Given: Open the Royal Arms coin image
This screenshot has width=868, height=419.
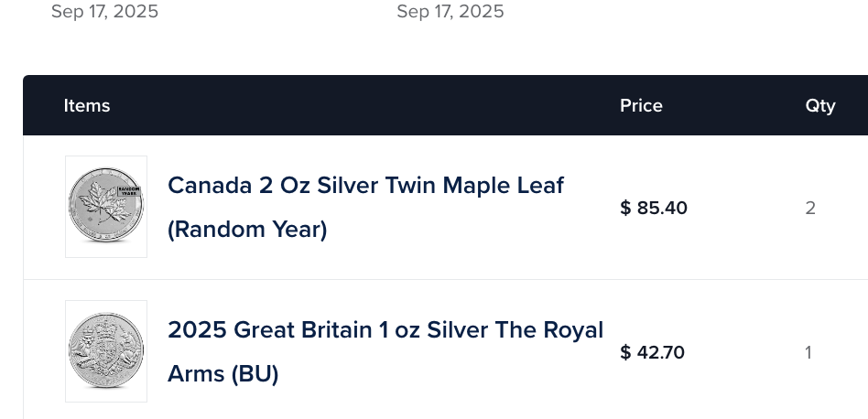Looking at the screenshot, I should [106, 351].
